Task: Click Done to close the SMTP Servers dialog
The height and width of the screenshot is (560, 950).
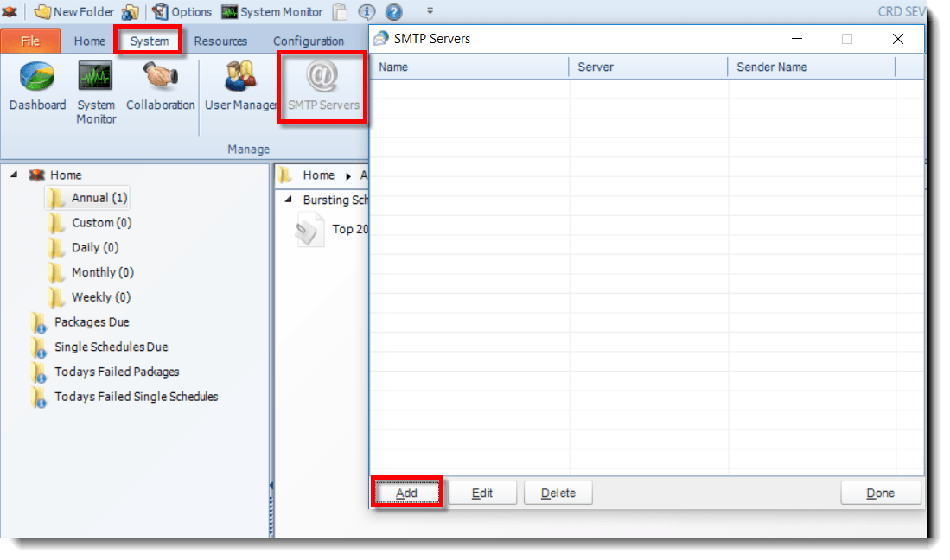Action: [881, 492]
